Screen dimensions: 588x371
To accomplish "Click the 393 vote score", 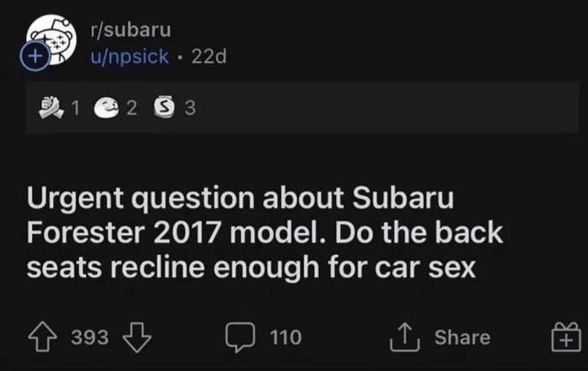I will 90,337.
